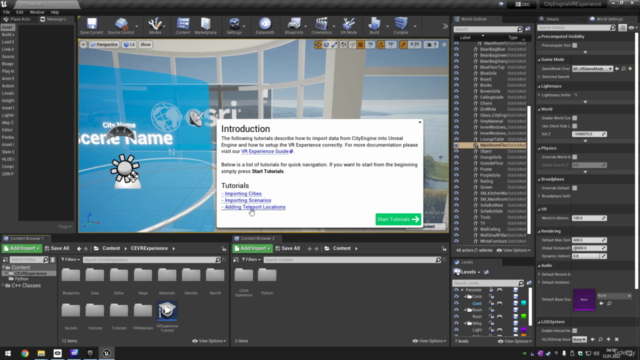Open Chrome from the Windows taskbar
Screen dimensions: 640x360
(25, 353)
